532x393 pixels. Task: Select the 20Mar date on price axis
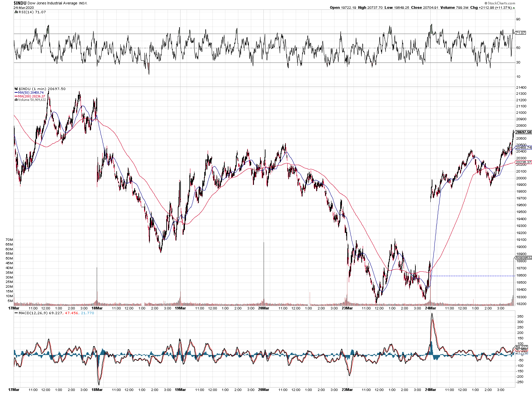263,308
